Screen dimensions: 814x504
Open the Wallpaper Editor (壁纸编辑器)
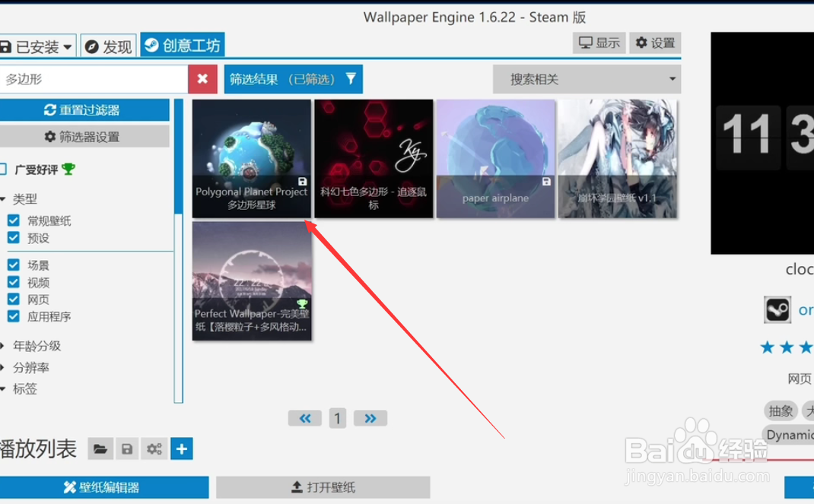[x=103, y=487]
